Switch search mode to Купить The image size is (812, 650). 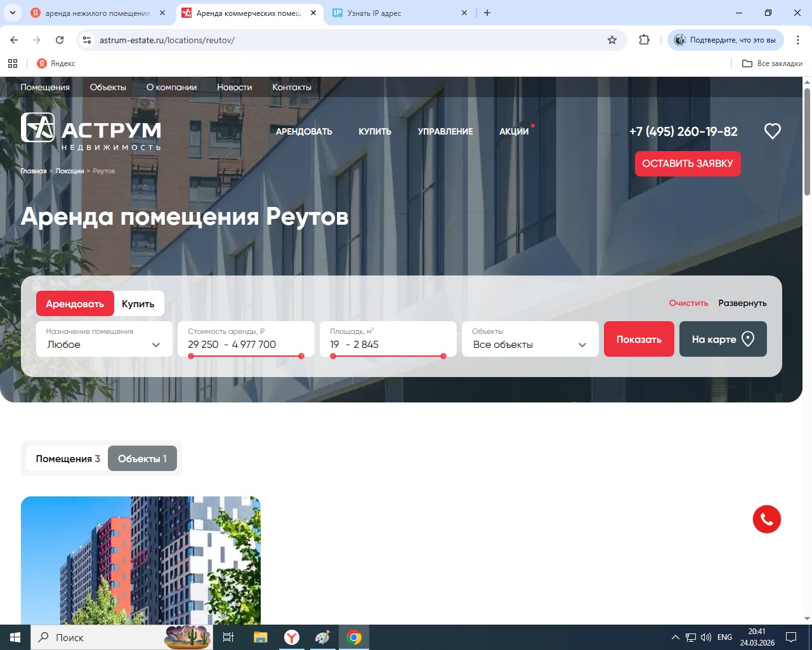[x=138, y=303]
